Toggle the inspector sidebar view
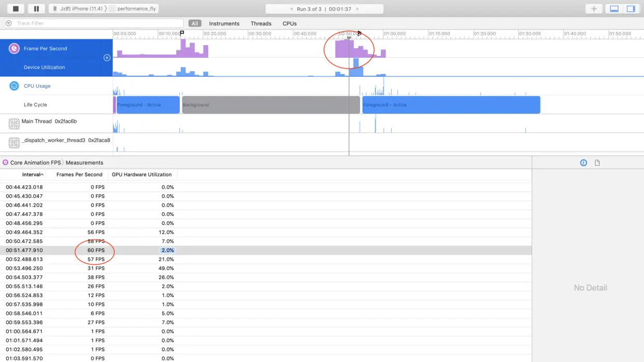The width and height of the screenshot is (644, 362). pos(630,9)
